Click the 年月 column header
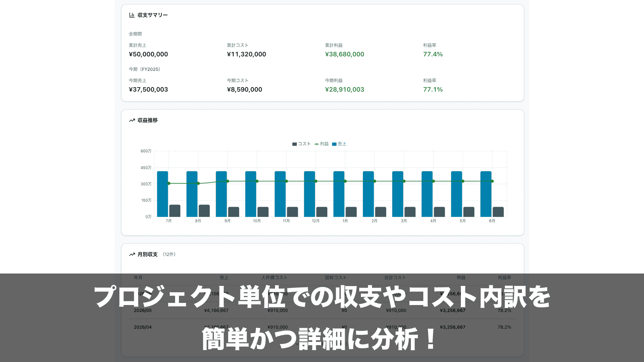 (138, 278)
